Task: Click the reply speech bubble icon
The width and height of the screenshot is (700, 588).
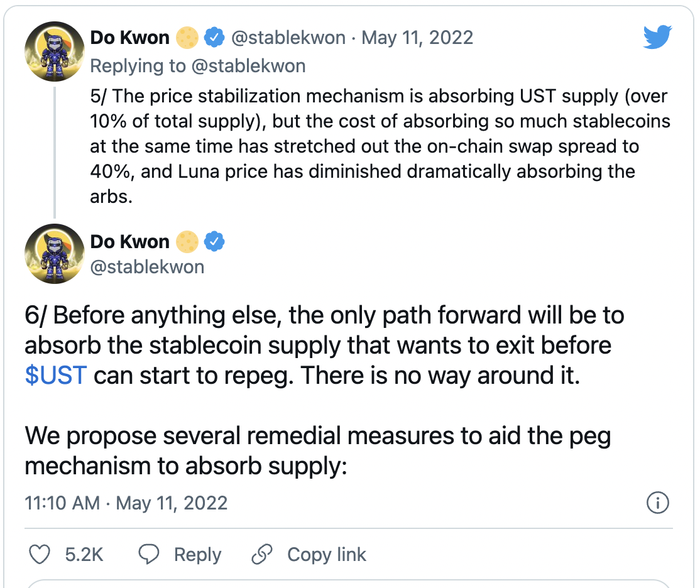Action: coord(149,554)
